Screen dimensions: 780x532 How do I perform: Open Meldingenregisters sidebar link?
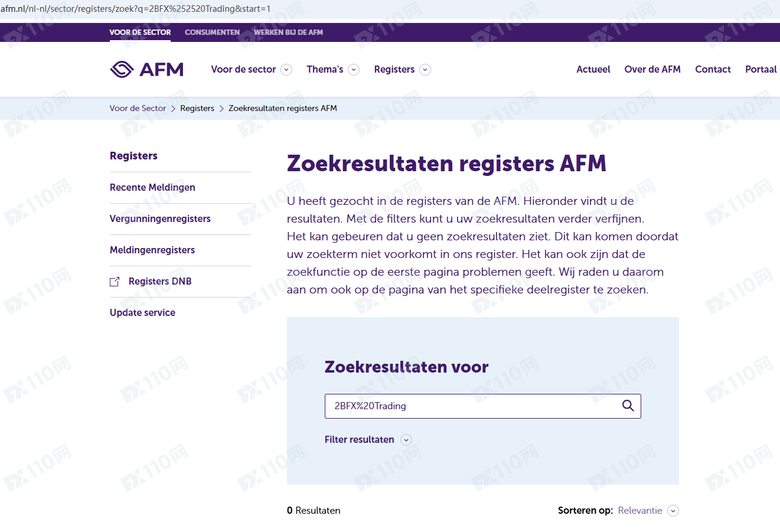click(x=152, y=250)
